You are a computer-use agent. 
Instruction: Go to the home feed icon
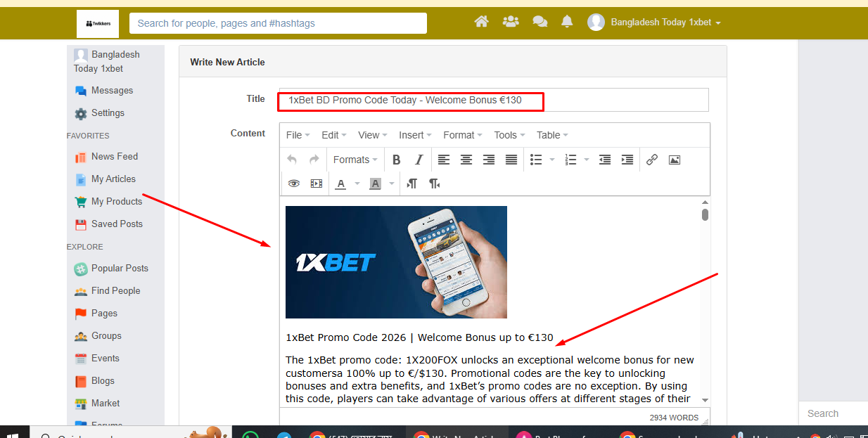(x=482, y=22)
